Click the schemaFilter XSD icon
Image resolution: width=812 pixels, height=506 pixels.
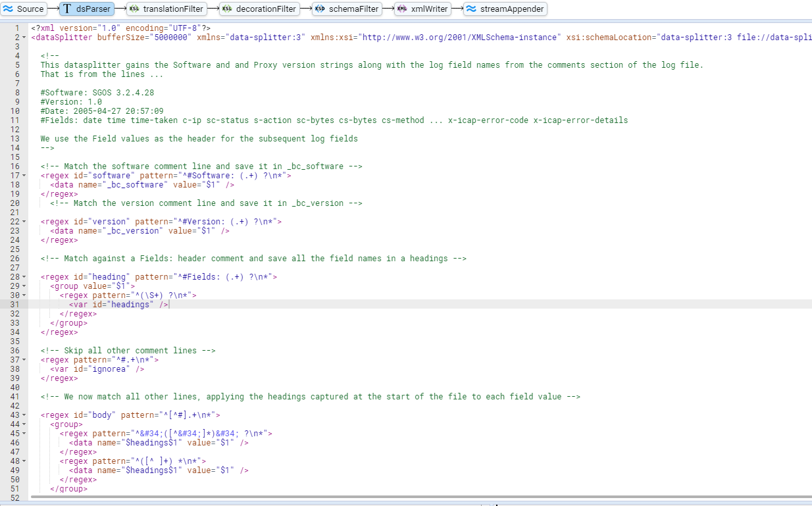tap(320, 9)
